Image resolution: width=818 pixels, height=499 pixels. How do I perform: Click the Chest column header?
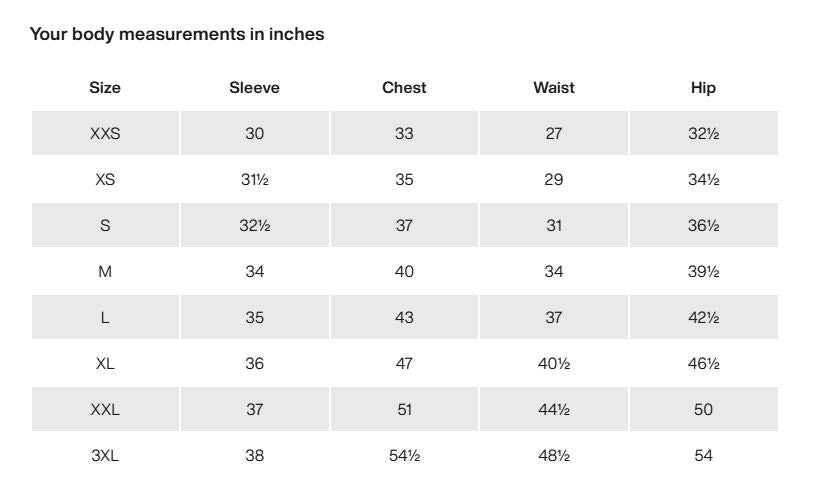[404, 88]
